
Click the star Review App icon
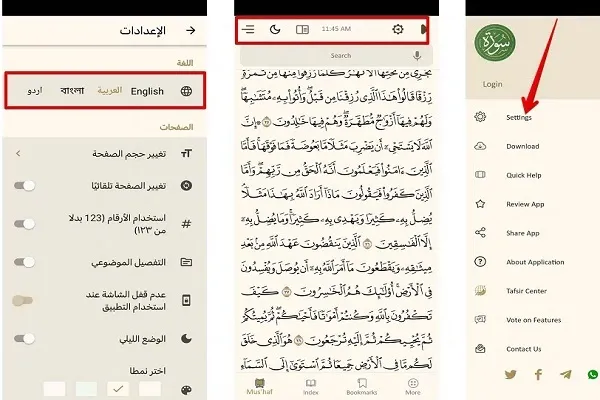[480, 204]
